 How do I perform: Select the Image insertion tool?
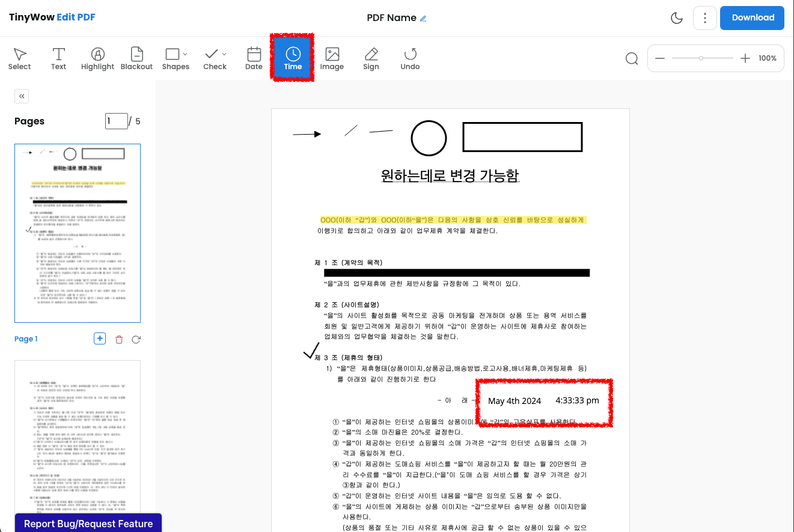(332, 58)
